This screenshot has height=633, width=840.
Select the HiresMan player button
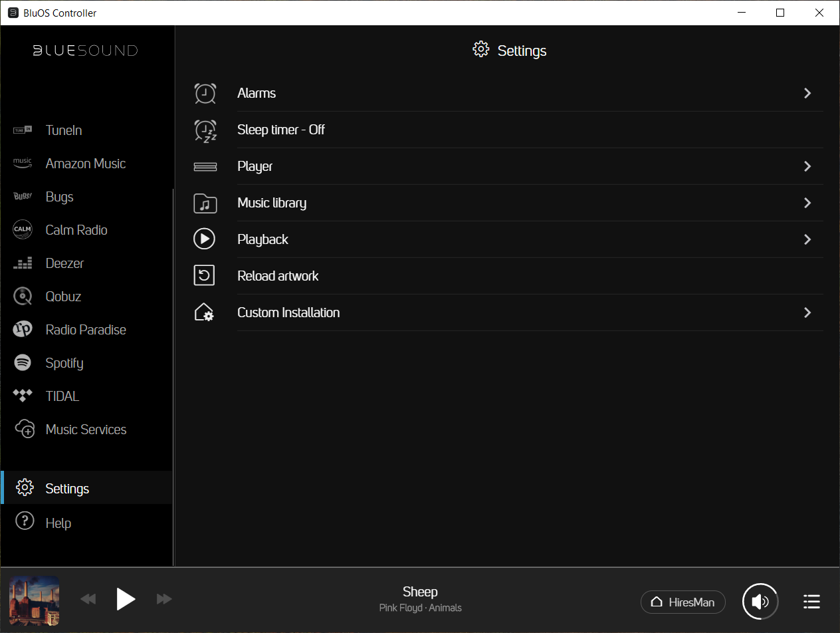tap(683, 602)
